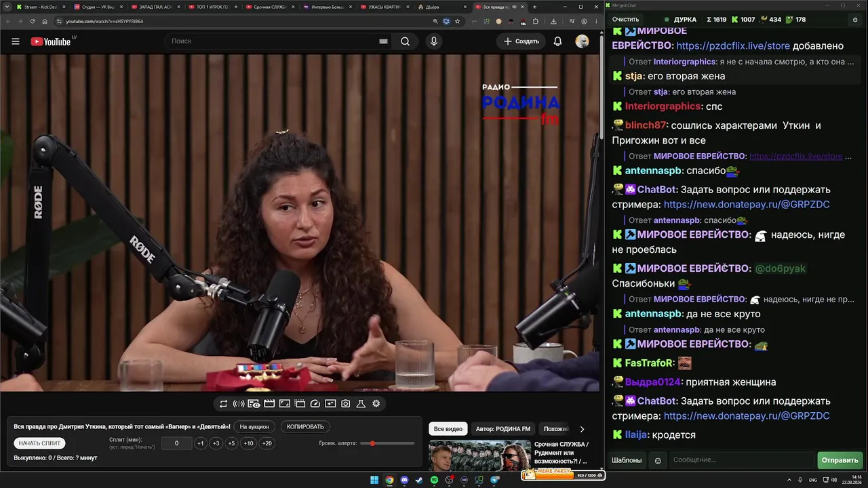The width and height of the screenshot is (868, 488).
Task: Click the 'Создать' create button
Action: [x=521, y=41]
